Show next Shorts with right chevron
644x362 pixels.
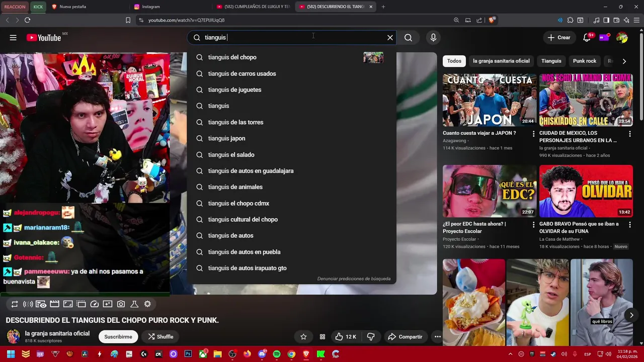click(631, 315)
